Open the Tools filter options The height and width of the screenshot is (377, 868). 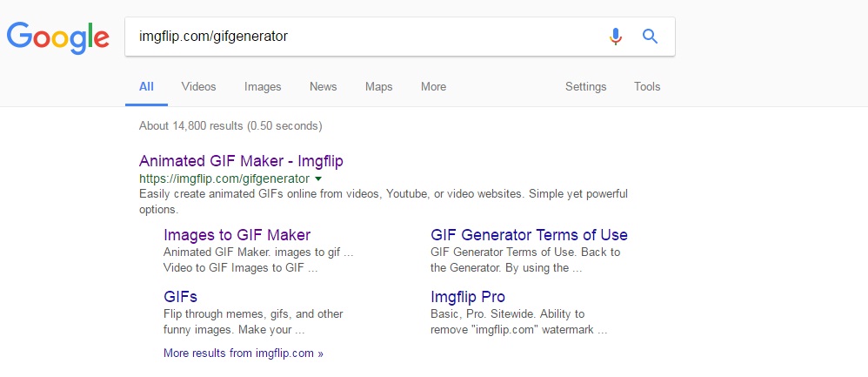647,86
